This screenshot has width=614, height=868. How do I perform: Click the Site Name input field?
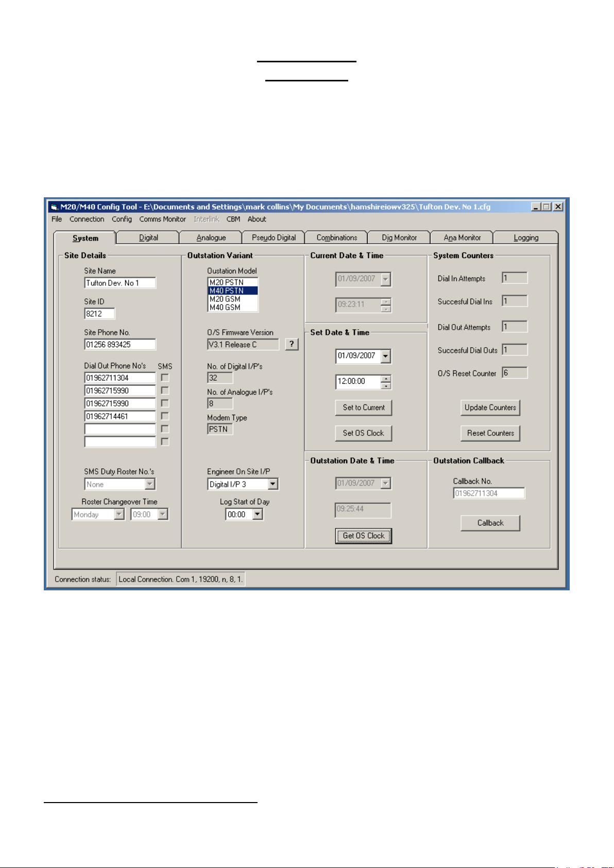click(x=120, y=283)
